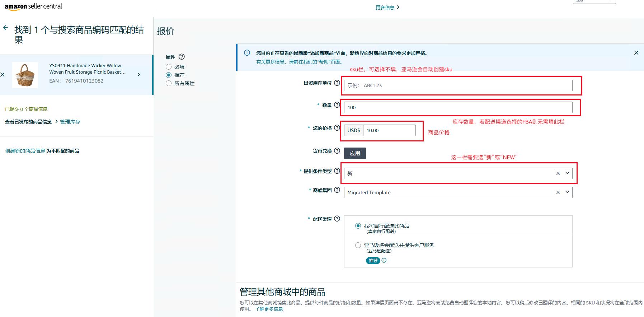Choose 我将自行配送此商品 fulfillment option
The image size is (644, 317).
click(358, 226)
